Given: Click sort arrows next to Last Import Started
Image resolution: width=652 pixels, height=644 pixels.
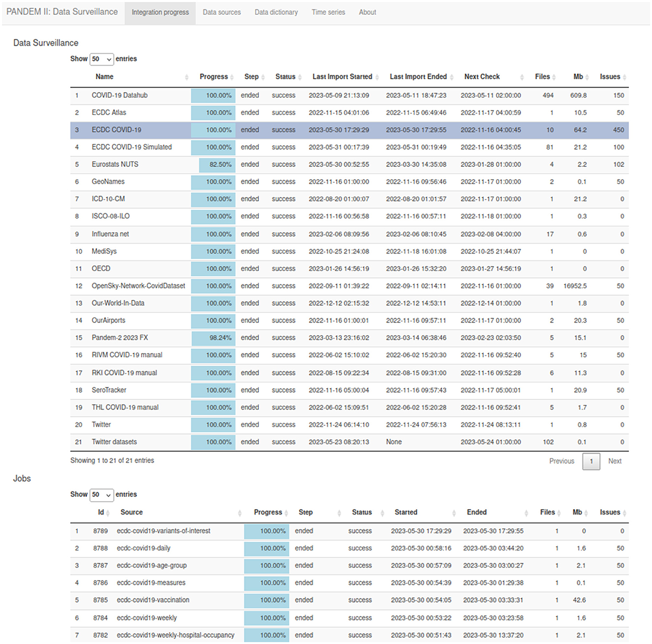Looking at the screenshot, I should pos(377,77).
